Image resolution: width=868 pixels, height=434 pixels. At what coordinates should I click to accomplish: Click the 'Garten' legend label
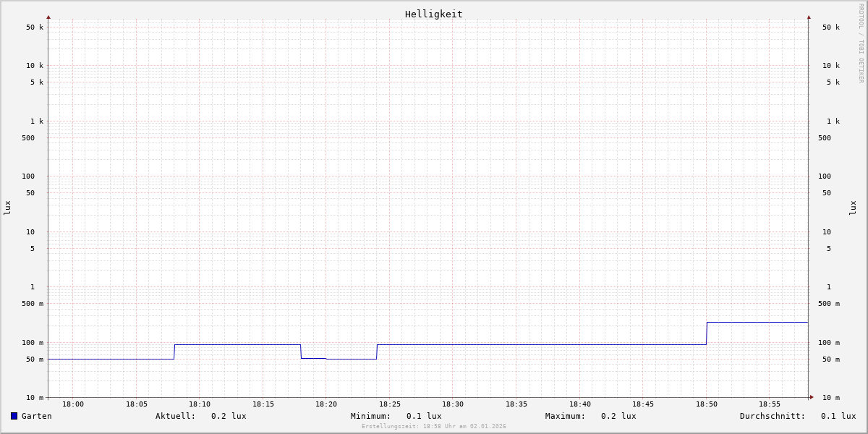37,416
